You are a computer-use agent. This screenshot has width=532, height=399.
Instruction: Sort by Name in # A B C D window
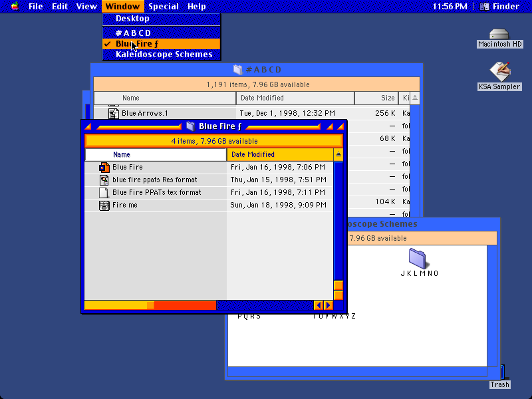165,98
